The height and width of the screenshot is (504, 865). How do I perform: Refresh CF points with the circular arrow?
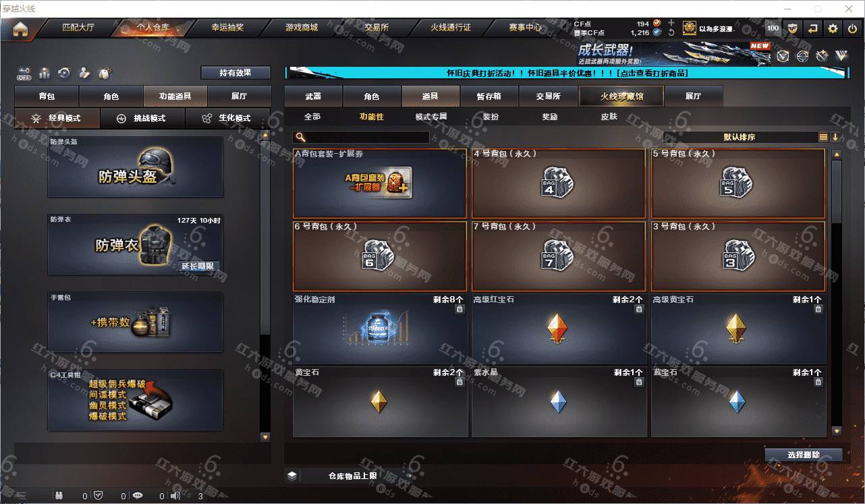point(671,32)
